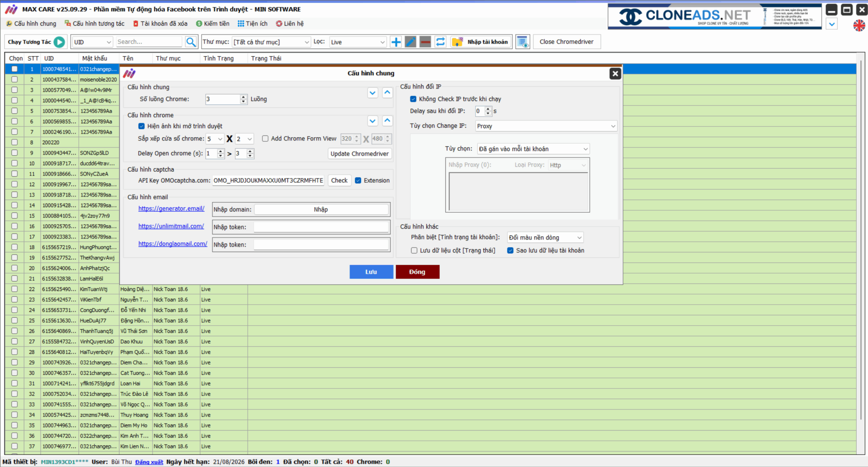The width and height of the screenshot is (868, 467).
Task: Open Tùy chọn Change IP Proxy dropdown
Action: (546, 126)
